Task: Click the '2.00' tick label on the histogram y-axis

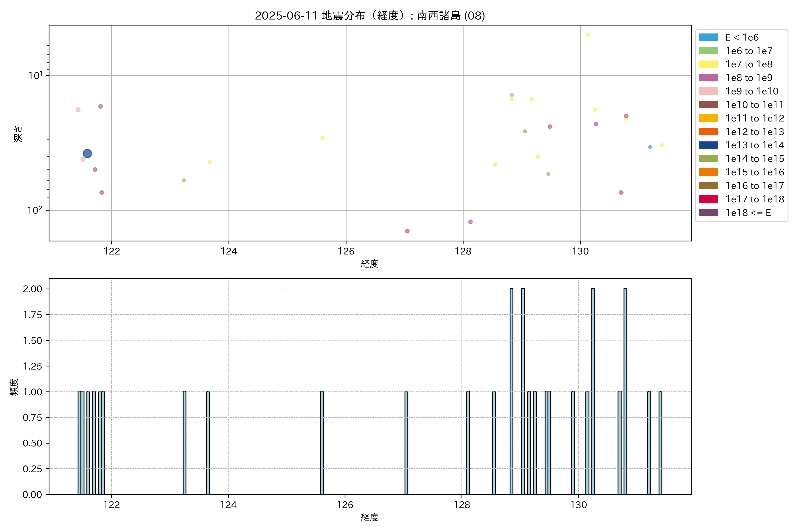Action: click(x=32, y=289)
